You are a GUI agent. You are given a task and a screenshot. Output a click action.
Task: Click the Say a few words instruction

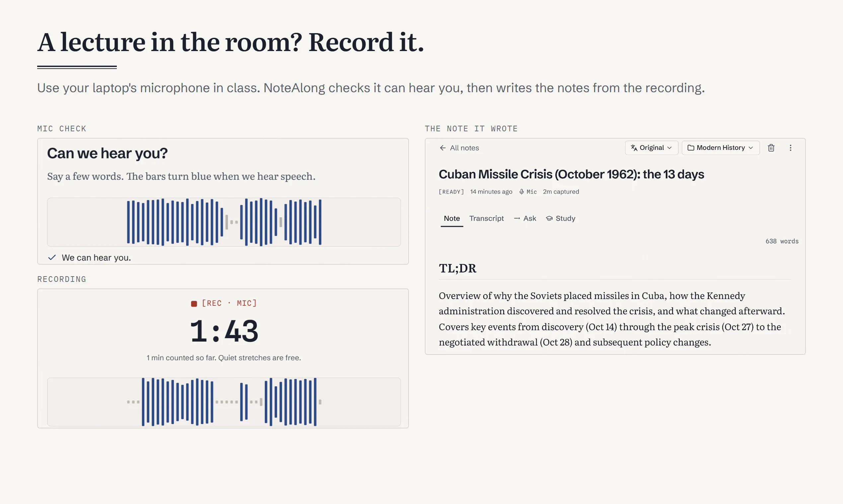coord(181,176)
